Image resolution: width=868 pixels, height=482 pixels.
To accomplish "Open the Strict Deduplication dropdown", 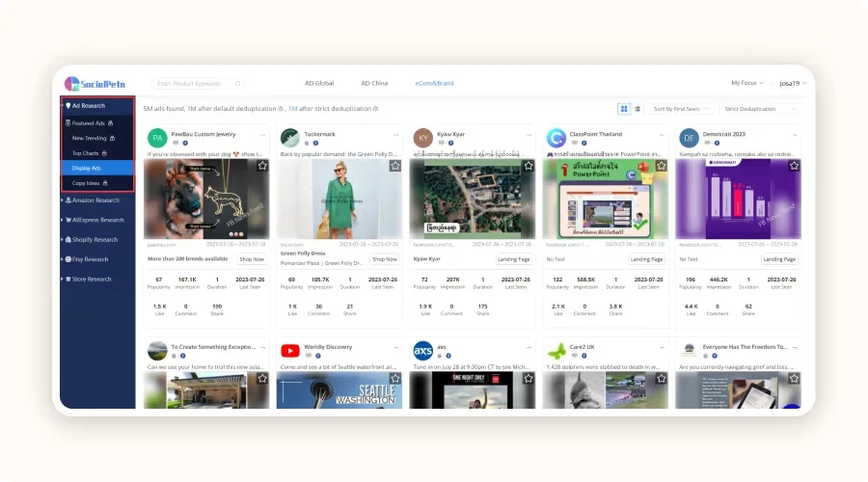I will [x=760, y=109].
